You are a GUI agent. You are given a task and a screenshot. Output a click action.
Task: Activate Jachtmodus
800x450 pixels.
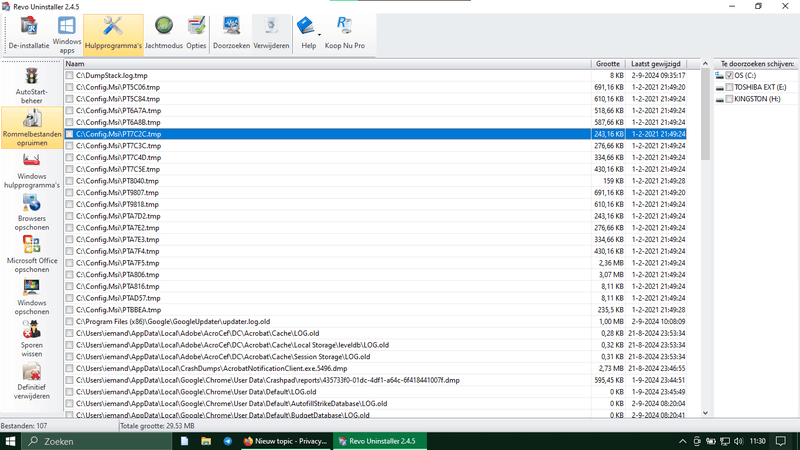[164, 34]
